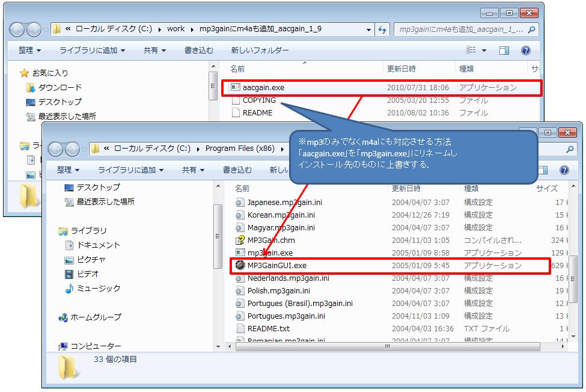Select the ビデオ library icon

pyautogui.click(x=70, y=274)
